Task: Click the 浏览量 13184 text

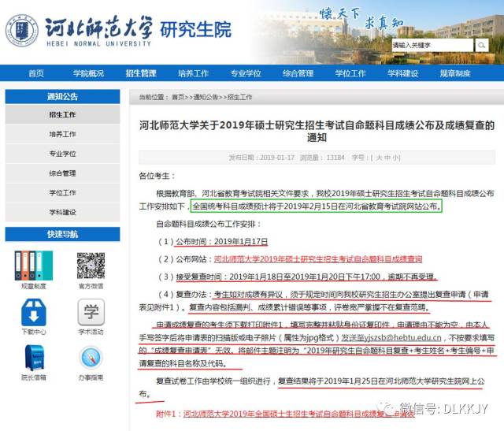Action: 322,158
